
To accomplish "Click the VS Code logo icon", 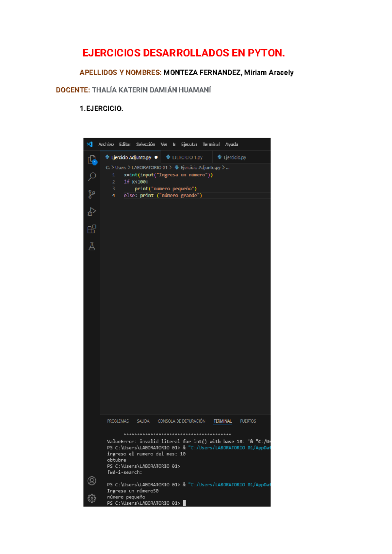I will 90,144.
